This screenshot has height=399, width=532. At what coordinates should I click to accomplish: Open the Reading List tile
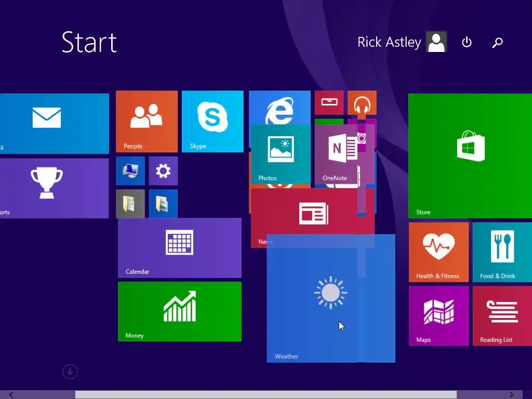pyautogui.click(x=502, y=316)
